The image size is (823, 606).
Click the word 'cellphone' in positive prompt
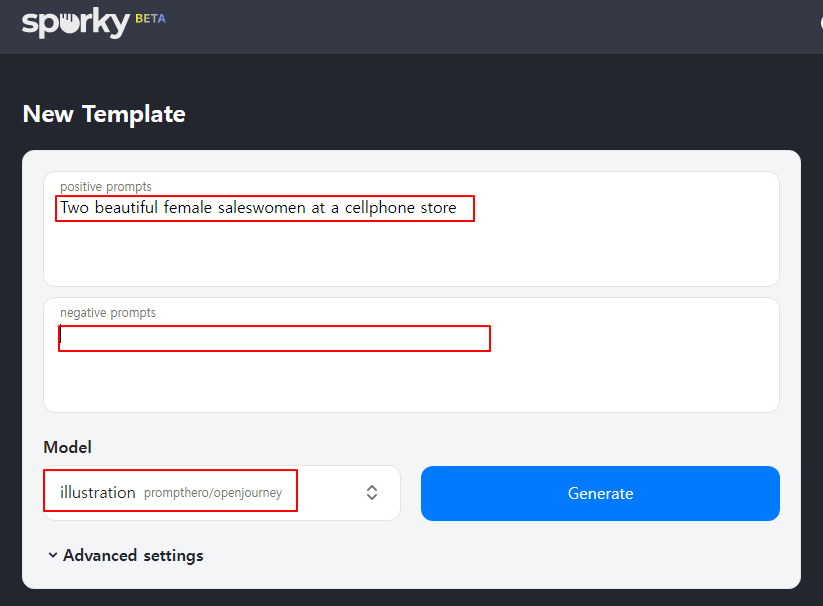pos(379,208)
